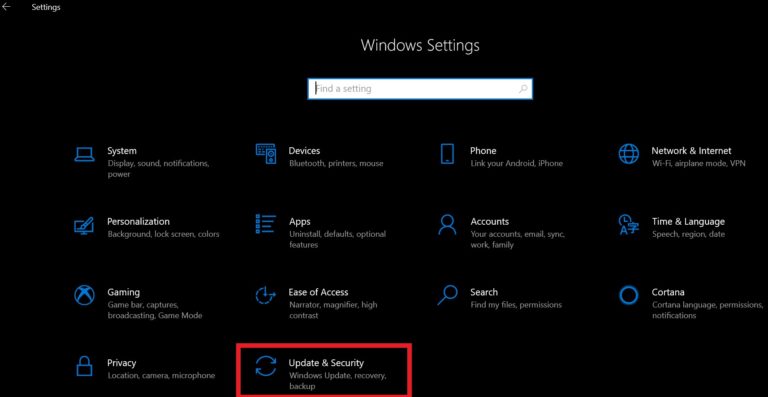Focus the "Find a setting" search box
The image size is (768, 397).
point(420,89)
